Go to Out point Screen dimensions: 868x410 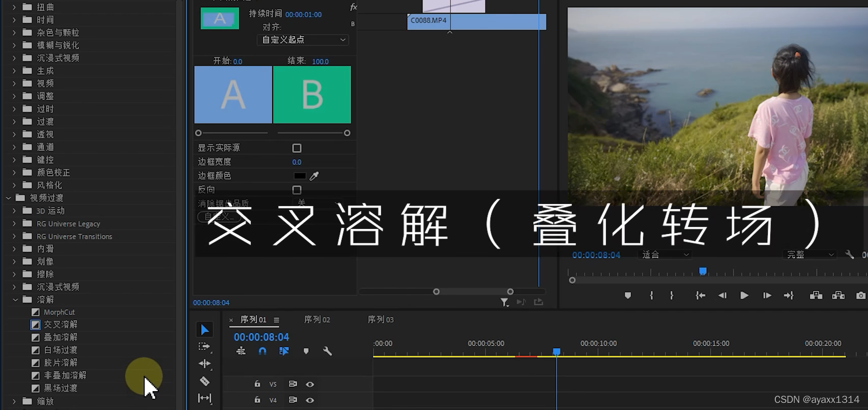point(789,296)
